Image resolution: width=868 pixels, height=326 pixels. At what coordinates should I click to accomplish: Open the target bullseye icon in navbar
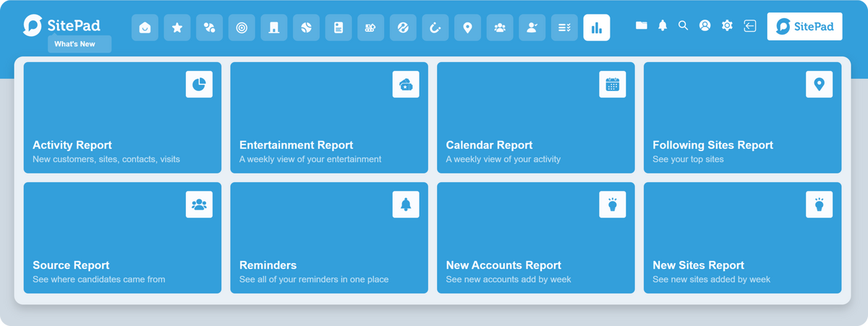click(242, 28)
